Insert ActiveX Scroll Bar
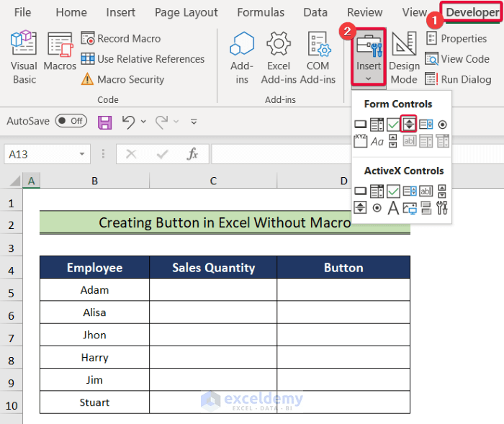The image size is (504, 424). [442, 191]
